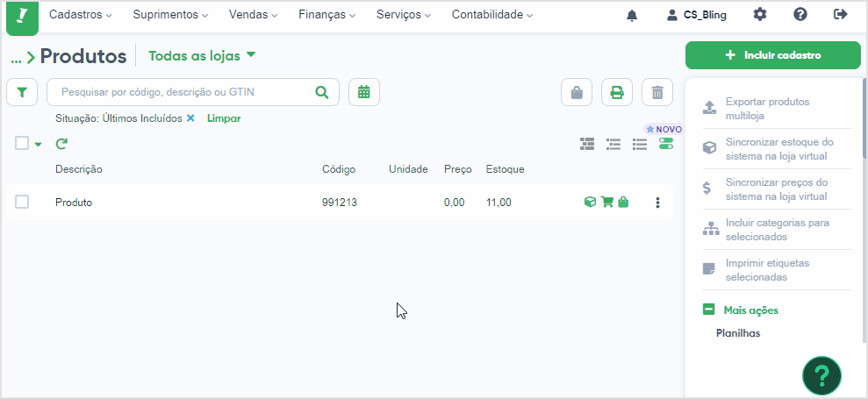The image size is (868, 399).
Task: Switch to indented list view icon
Action: [x=613, y=144]
